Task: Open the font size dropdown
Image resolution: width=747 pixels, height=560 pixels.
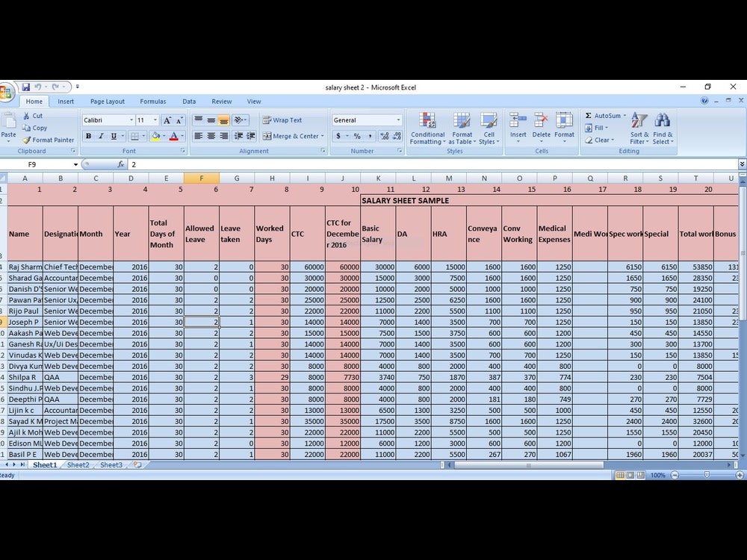Action: pos(155,120)
